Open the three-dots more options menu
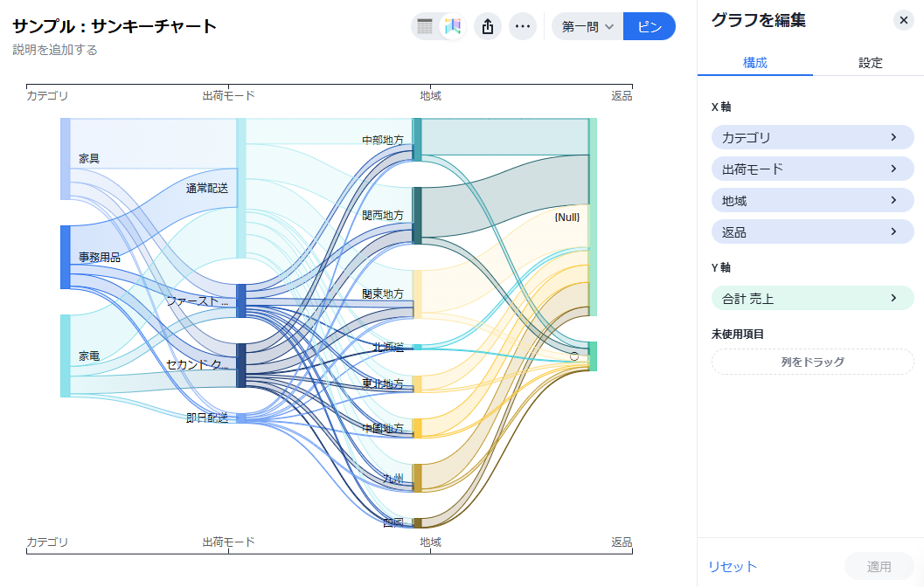 [x=523, y=26]
